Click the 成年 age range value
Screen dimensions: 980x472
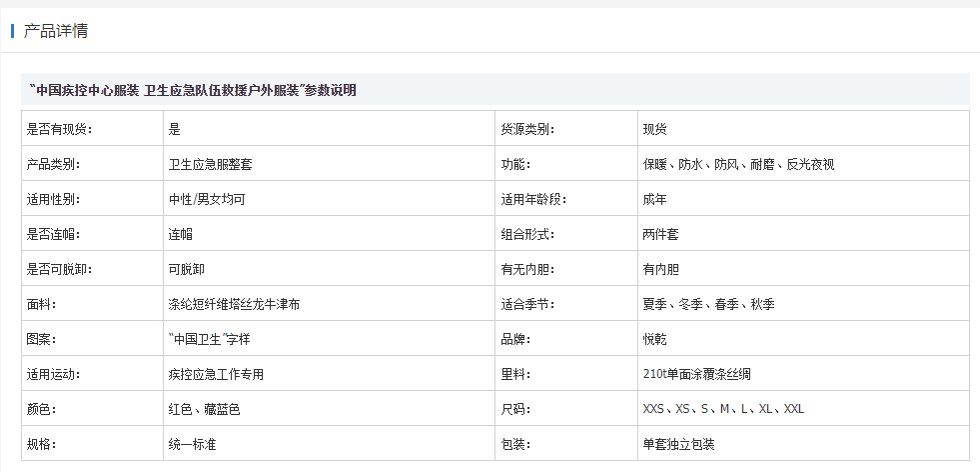tap(655, 200)
